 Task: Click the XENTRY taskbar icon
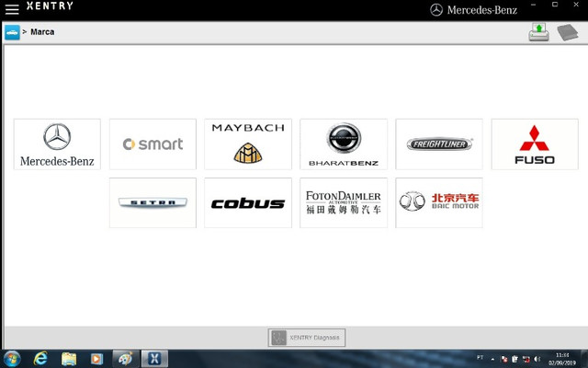(154, 359)
